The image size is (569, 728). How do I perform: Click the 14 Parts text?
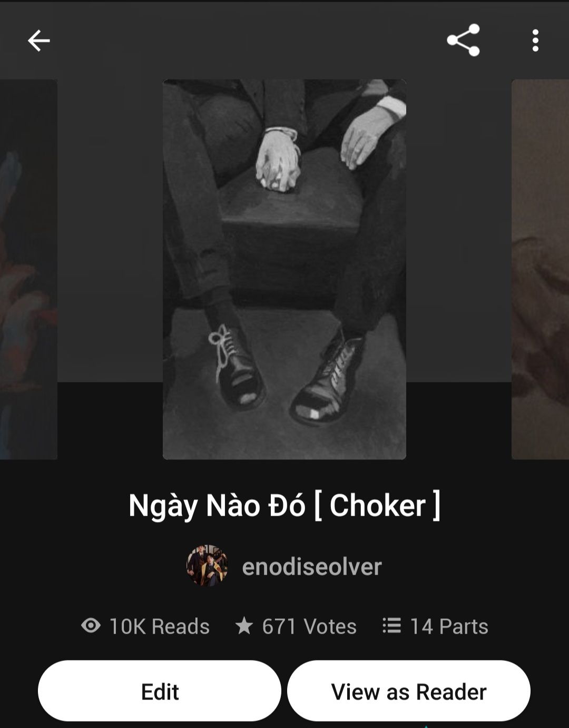point(449,626)
